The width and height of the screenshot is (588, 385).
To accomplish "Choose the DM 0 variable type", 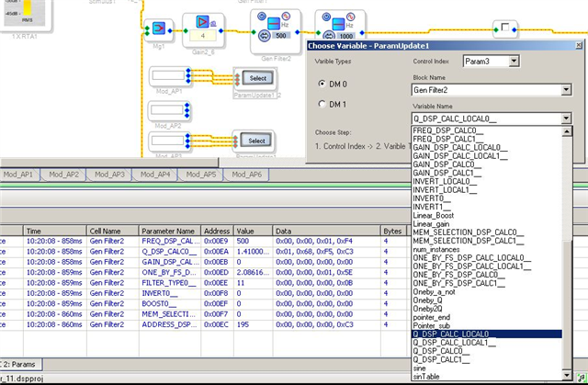I will click(322, 84).
